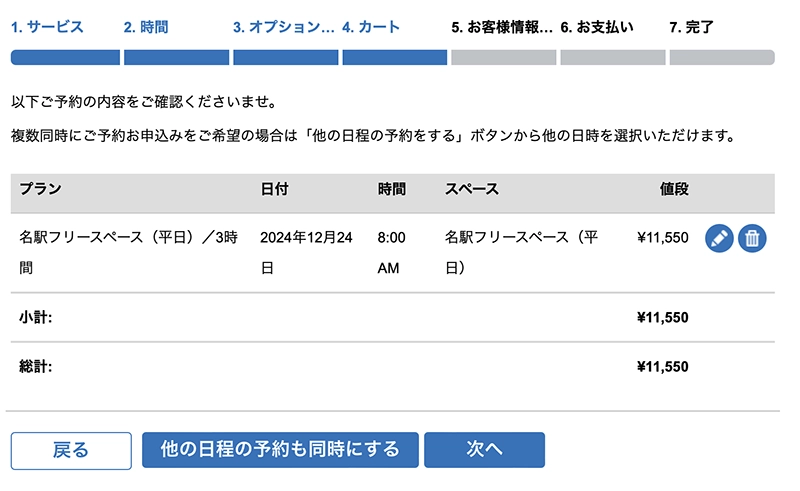Click the 総計 total amount ¥11,550
The height and width of the screenshot is (491, 800).
pos(662,367)
